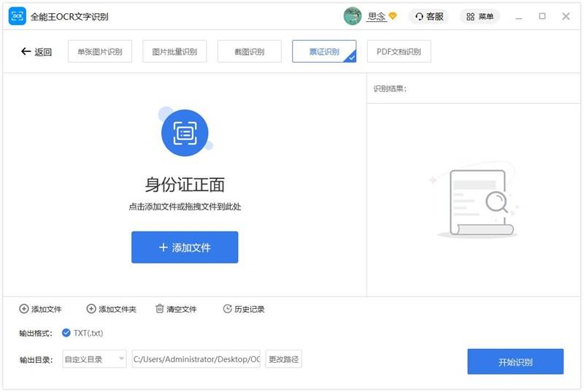Switch to 图片批量识别 tab
The height and width of the screenshot is (392, 584).
(174, 51)
